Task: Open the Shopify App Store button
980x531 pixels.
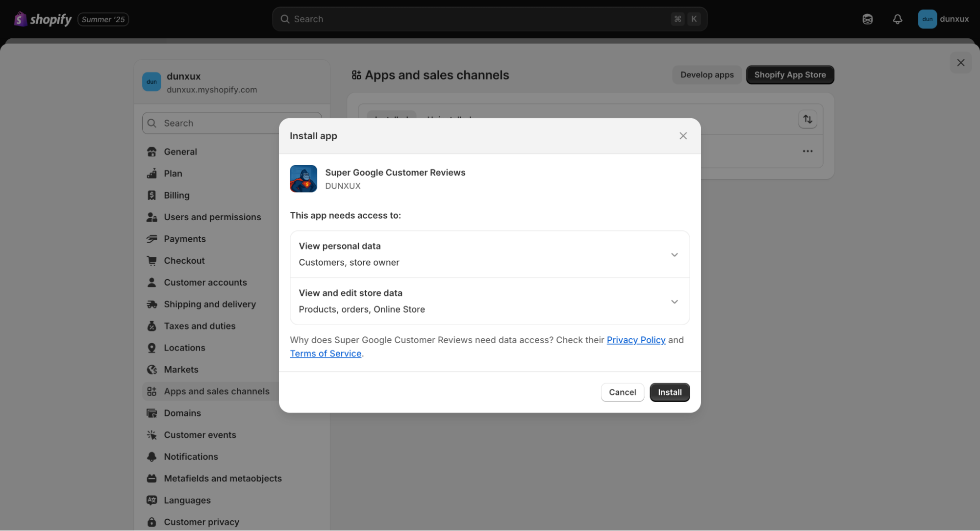Action: tap(790, 75)
